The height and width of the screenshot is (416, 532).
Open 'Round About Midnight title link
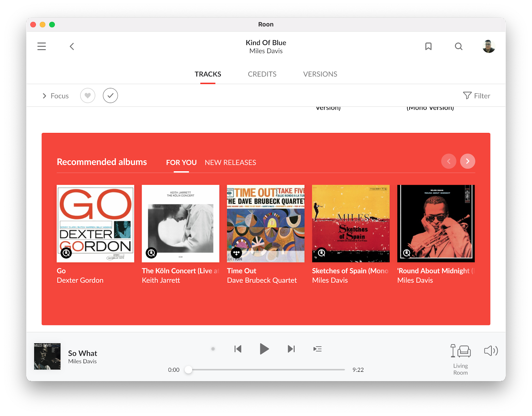(436, 271)
